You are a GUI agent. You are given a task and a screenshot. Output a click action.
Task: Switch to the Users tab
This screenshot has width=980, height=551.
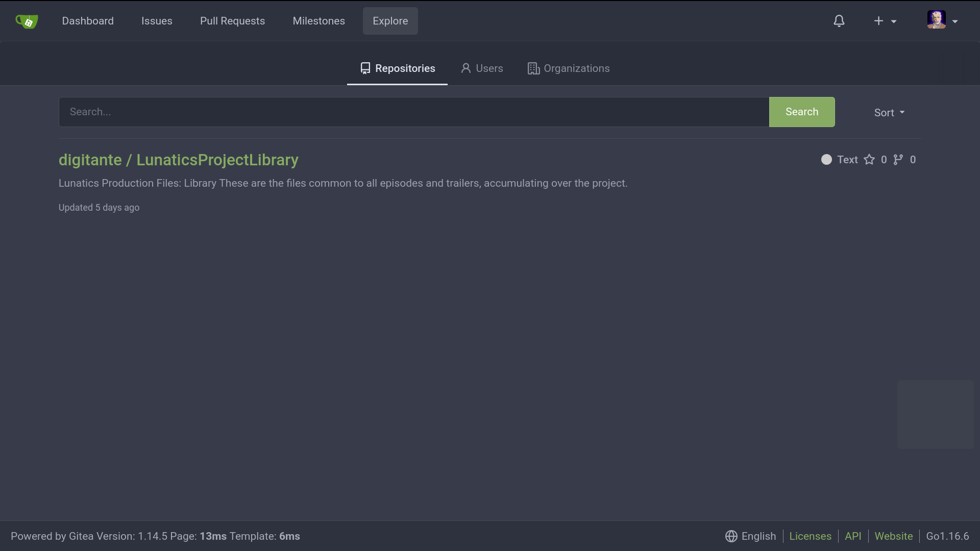[482, 68]
